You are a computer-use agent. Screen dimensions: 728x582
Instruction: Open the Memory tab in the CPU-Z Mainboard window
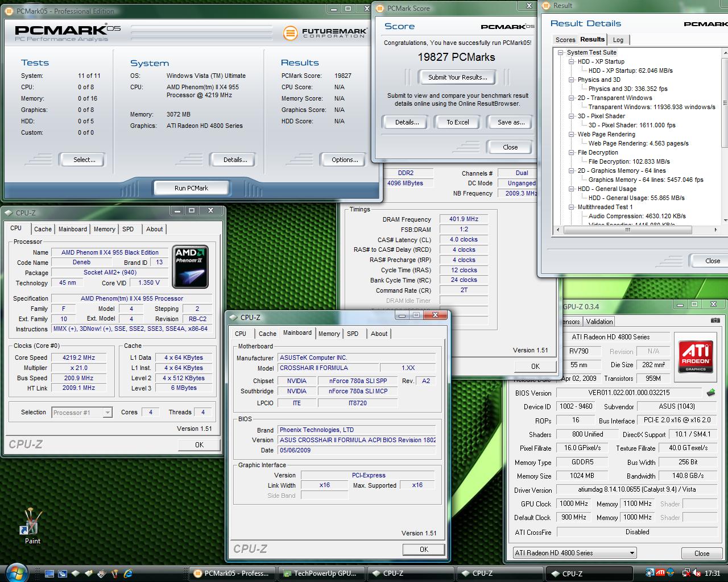coord(329,334)
